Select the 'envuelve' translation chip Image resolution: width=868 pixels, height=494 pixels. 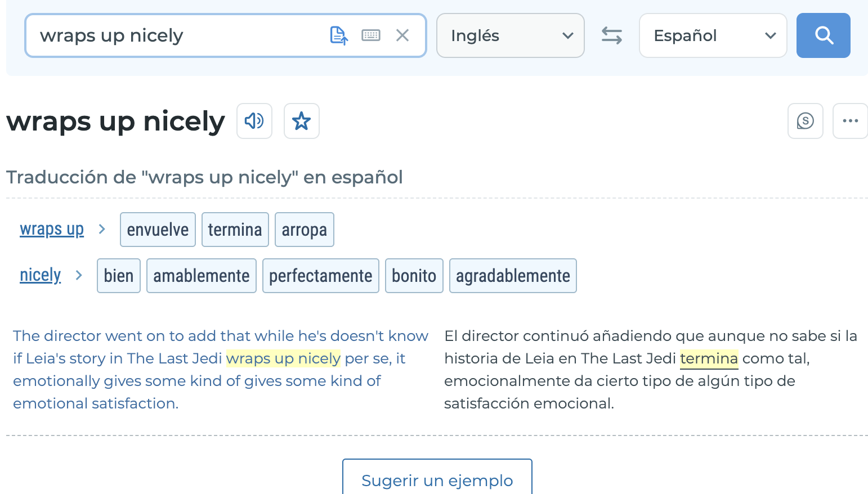pyautogui.click(x=158, y=229)
